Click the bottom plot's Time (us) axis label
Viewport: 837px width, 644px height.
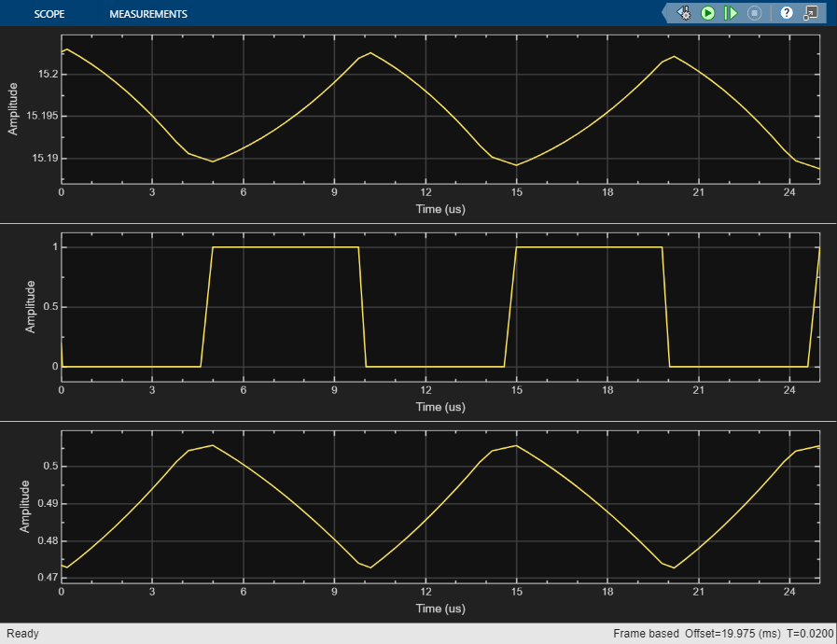[x=440, y=609]
